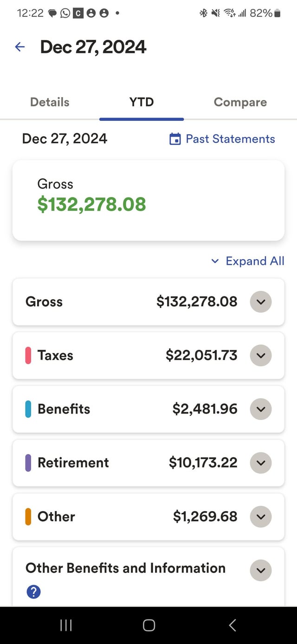Tap the WhatsApp notification icon

point(65,13)
